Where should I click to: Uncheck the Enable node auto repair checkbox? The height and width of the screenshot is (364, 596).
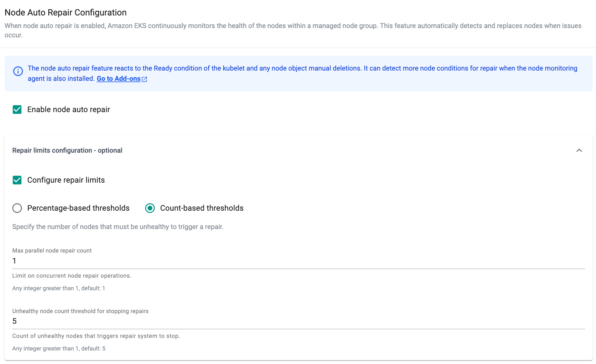click(x=17, y=110)
